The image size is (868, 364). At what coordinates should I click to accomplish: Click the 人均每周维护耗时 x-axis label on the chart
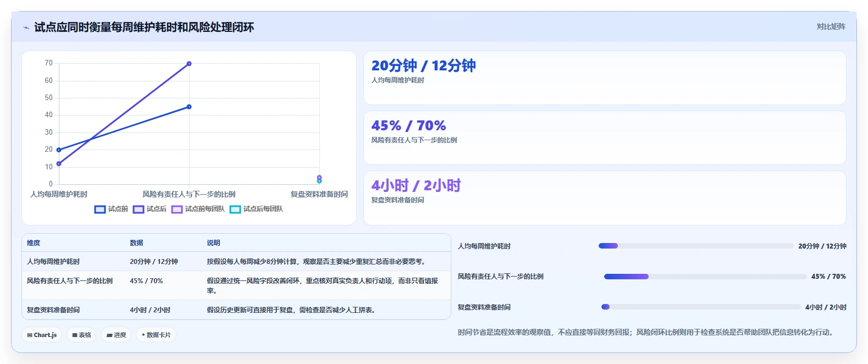pos(59,194)
